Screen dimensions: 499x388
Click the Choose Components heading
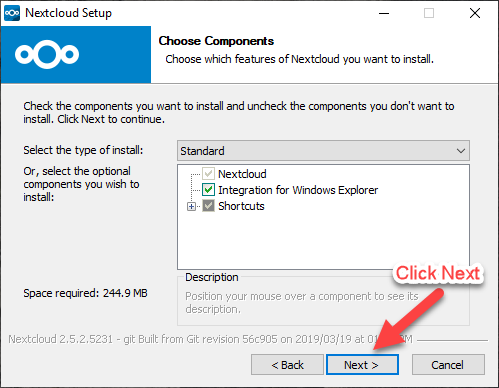click(x=216, y=41)
